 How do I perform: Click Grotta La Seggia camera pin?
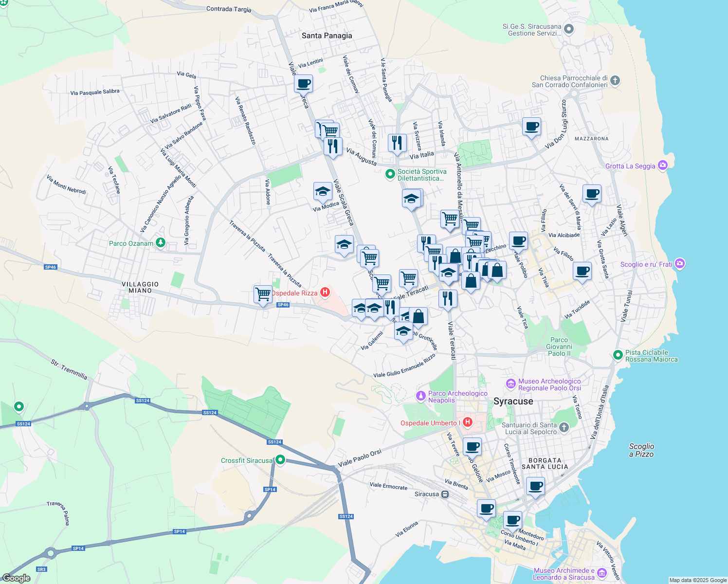tap(662, 165)
